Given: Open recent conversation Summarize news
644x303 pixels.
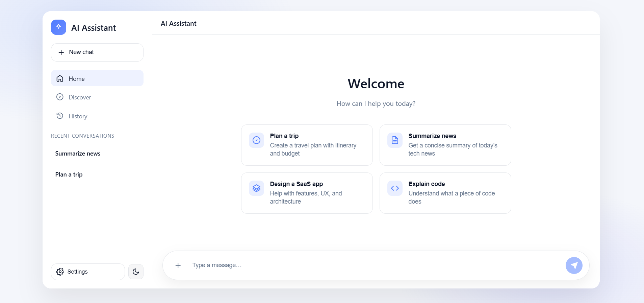Looking at the screenshot, I should [97, 154].
